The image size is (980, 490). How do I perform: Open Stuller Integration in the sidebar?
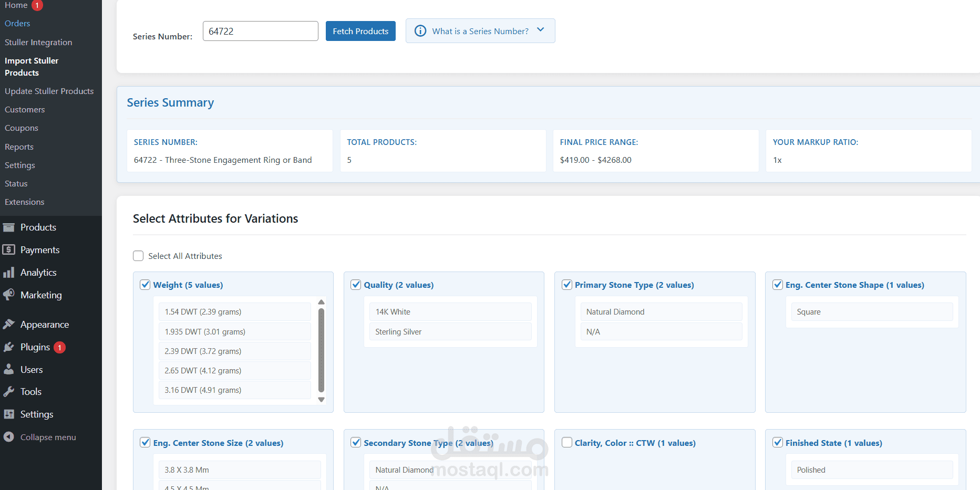pyautogui.click(x=38, y=43)
